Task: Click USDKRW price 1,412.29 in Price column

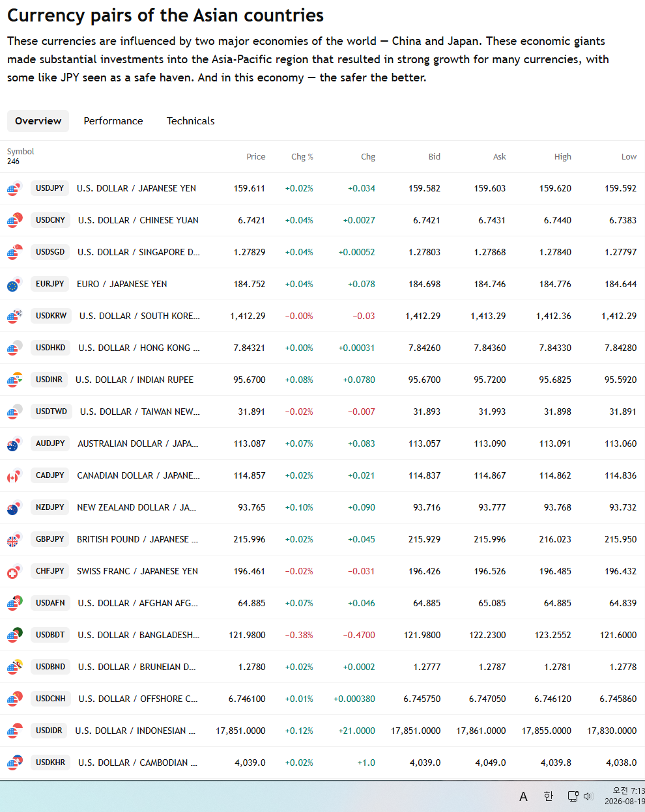Action: pos(248,316)
